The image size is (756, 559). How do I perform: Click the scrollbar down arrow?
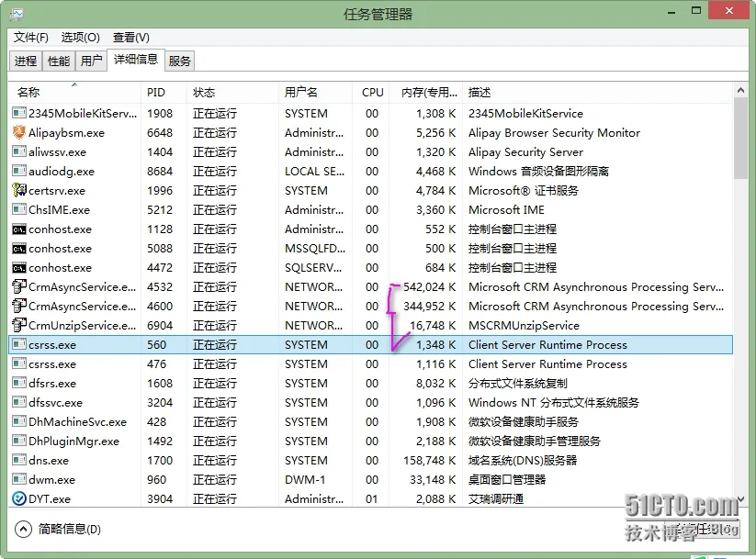(x=740, y=499)
